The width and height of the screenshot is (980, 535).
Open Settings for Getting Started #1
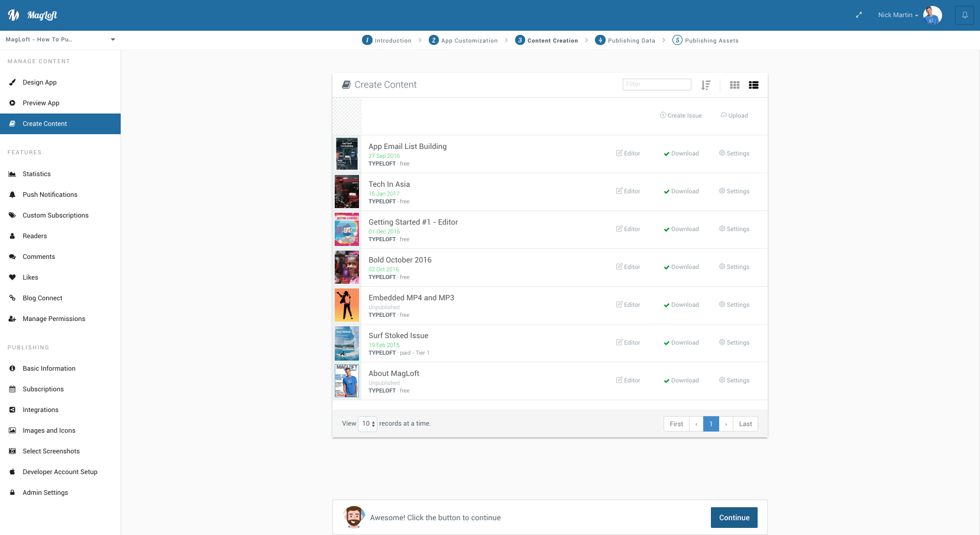click(734, 229)
